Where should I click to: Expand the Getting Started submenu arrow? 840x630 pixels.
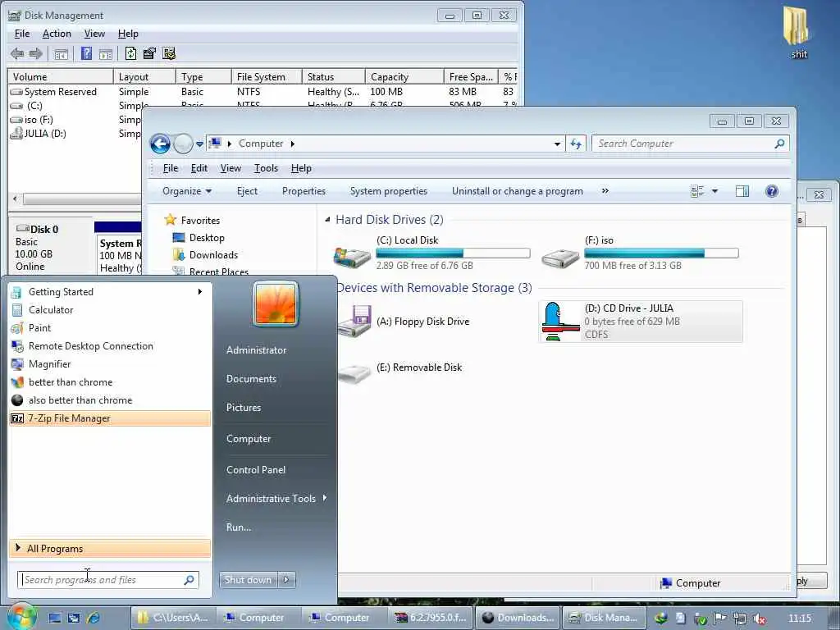[200, 291]
